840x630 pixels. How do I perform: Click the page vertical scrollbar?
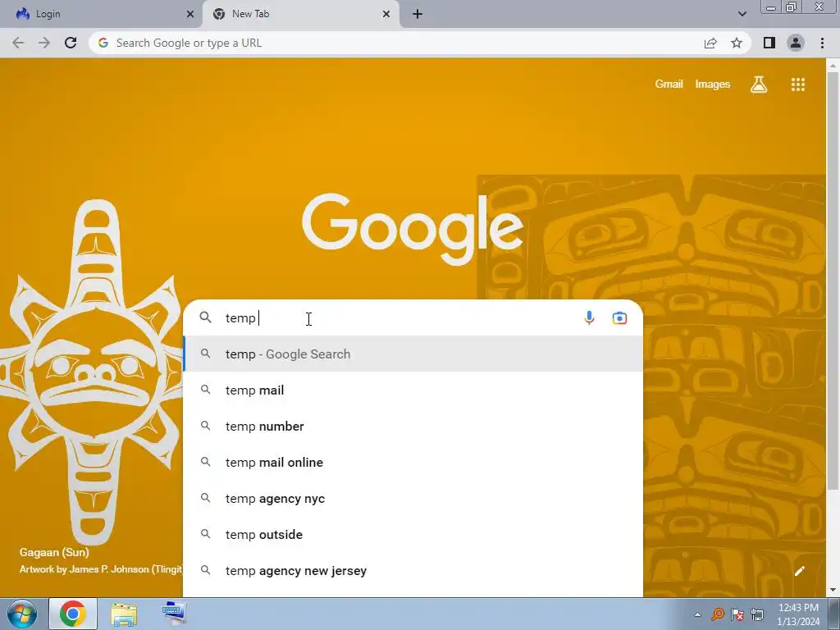coord(833,279)
